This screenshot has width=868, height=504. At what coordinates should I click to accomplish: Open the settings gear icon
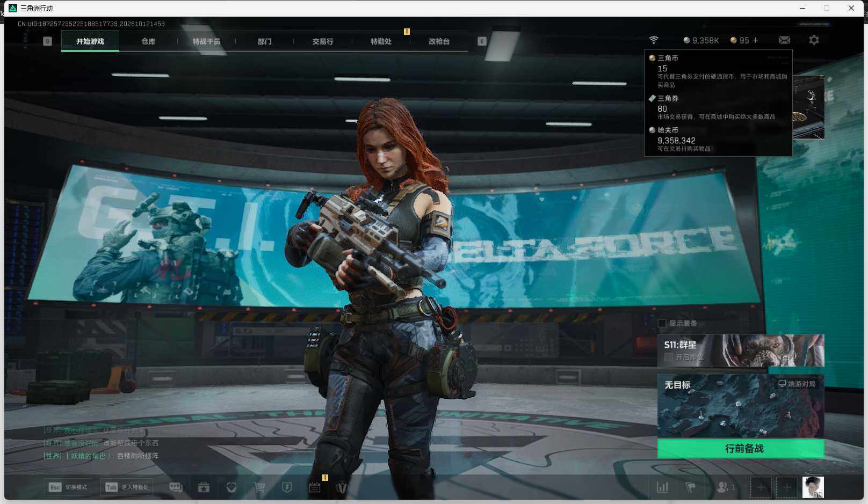pyautogui.click(x=814, y=40)
